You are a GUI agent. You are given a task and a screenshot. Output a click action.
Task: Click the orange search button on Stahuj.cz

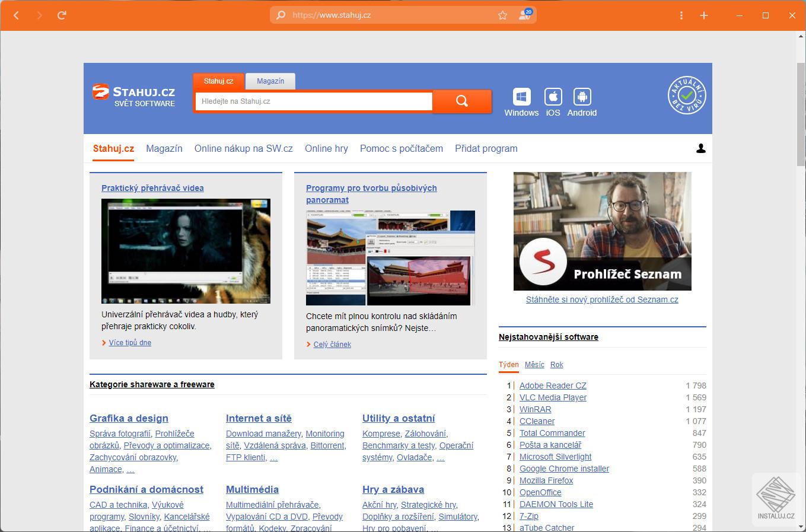(x=462, y=101)
